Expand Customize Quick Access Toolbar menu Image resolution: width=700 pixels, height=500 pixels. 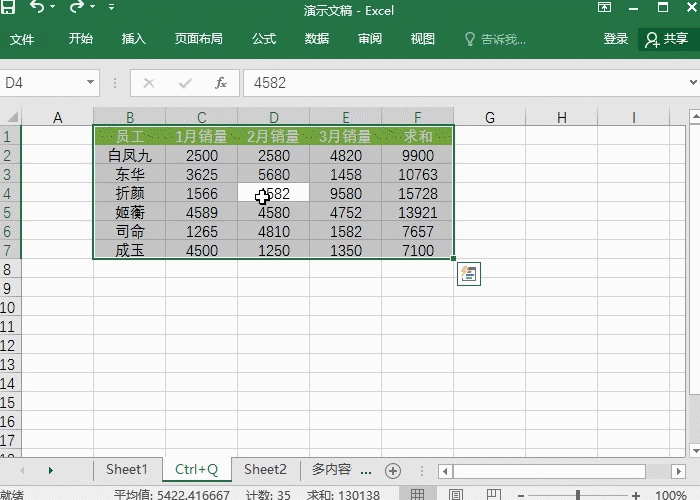111,7
